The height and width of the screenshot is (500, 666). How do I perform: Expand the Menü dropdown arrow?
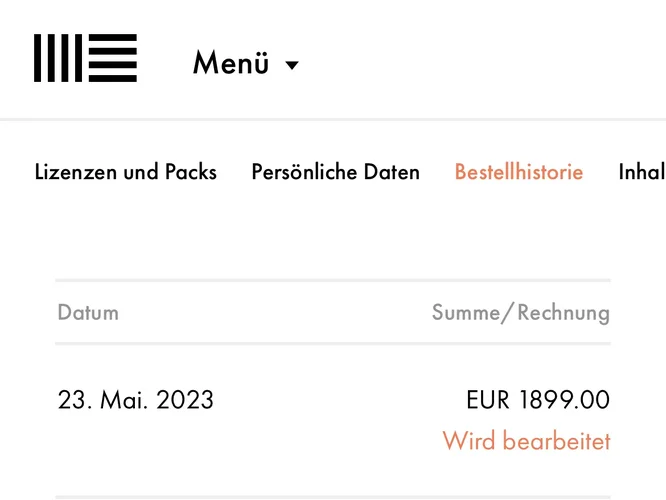pyautogui.click(x=292, y=66)
